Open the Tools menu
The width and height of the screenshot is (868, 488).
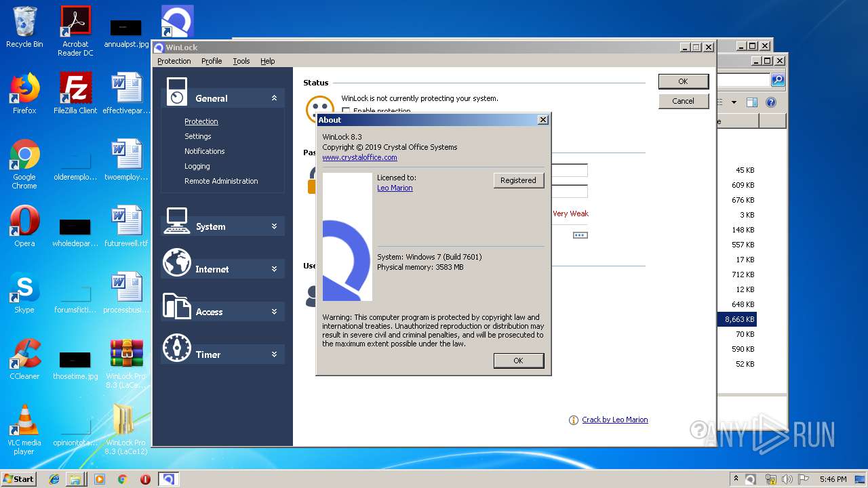click(x=241, y=61)
